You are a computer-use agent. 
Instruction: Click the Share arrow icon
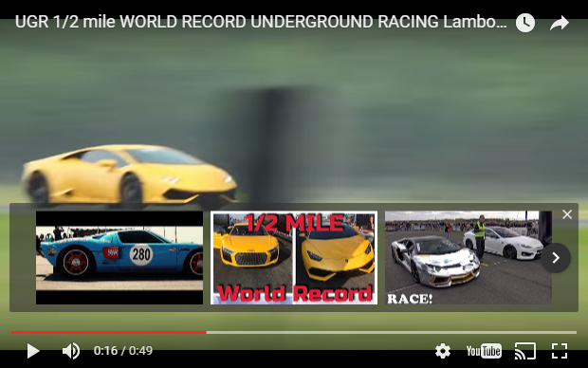tap(560, 23)
